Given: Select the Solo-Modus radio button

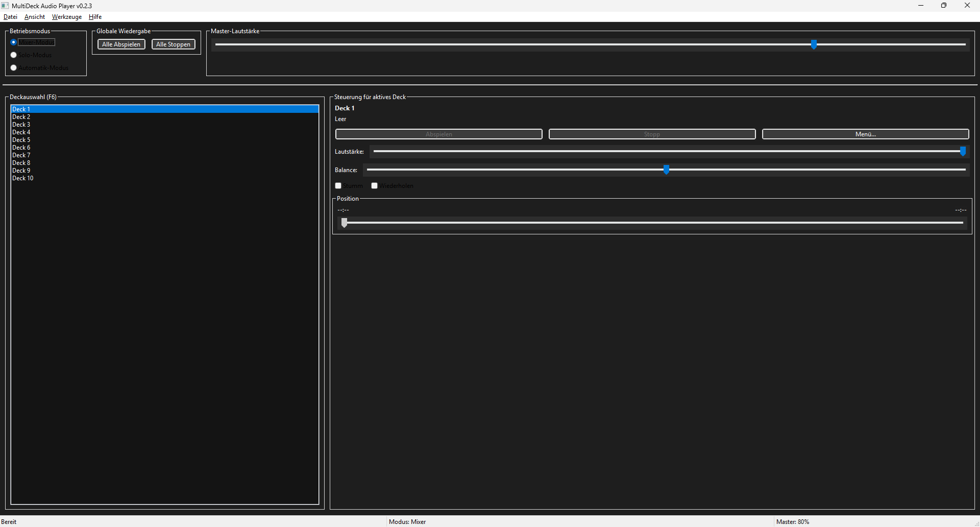Looking at the screenshot, I should [x=14, y=55].
